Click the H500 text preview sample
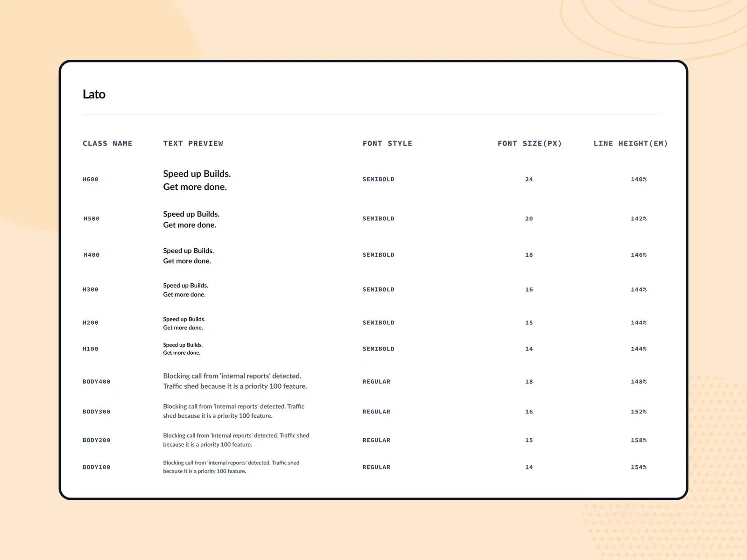This screenshot has height=560, width=747. click(x=191, y=219)
